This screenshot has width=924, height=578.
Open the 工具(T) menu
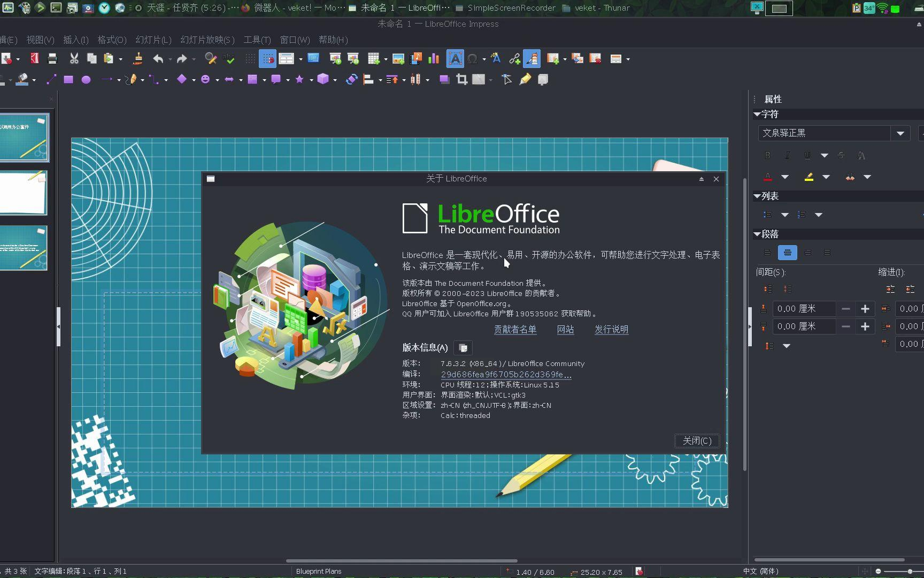coord(257,40)
